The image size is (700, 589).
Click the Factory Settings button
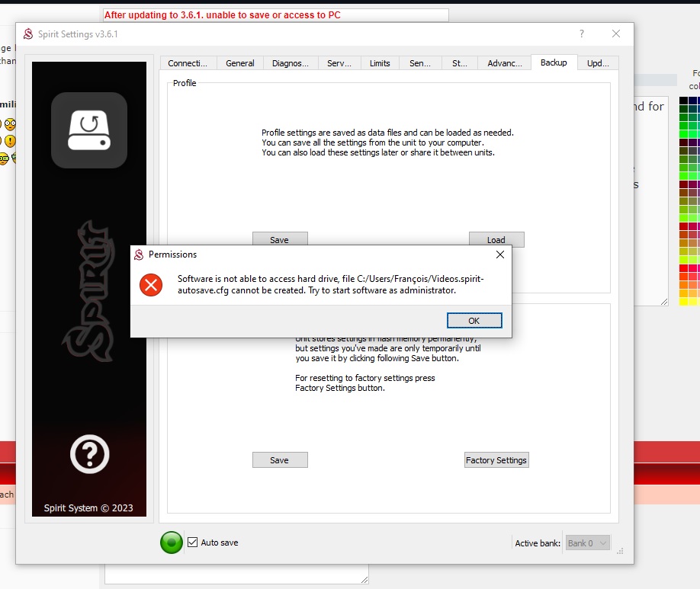pos(496,460)
